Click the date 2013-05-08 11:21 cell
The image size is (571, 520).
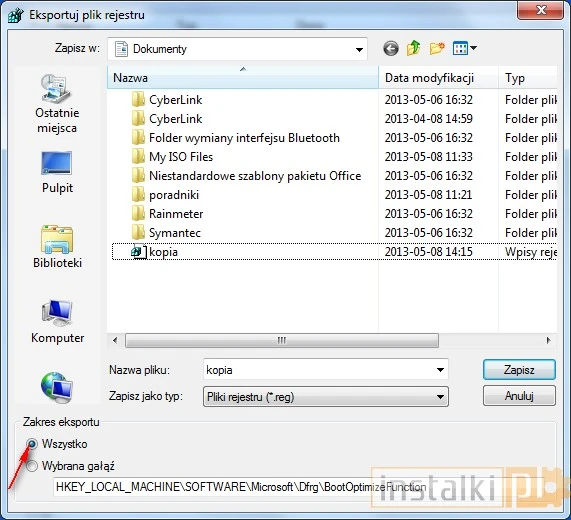click(x=429, y=195)
